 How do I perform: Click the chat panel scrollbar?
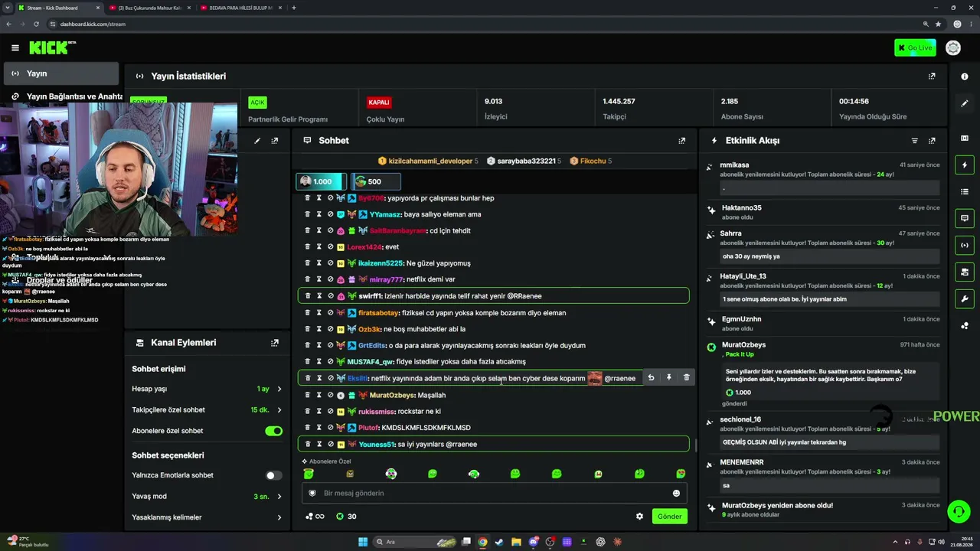click(696, 445)
